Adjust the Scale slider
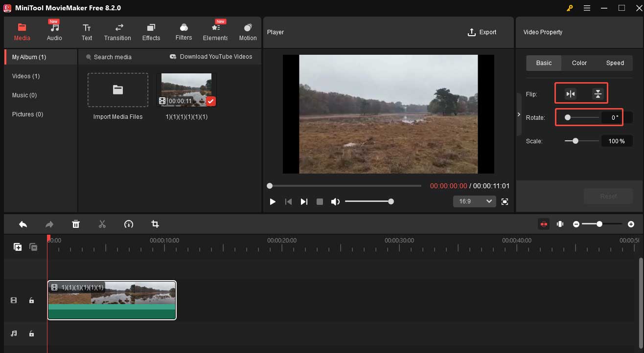The height and width of the screenshot is (353, 644). coord(582,141)
